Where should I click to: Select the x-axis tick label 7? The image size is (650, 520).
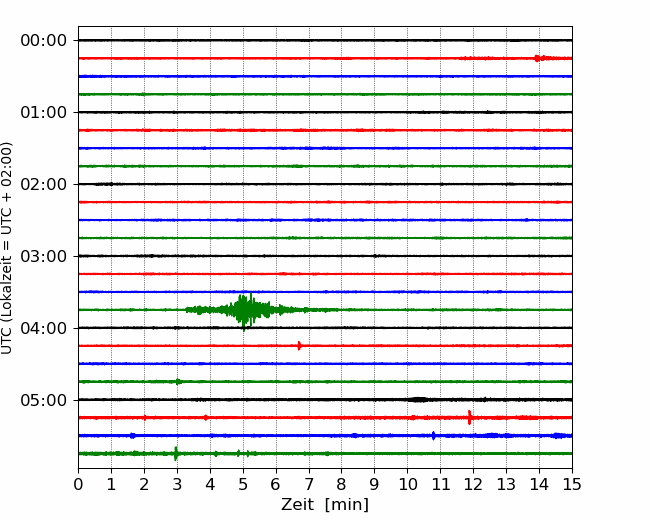(x=309, y=484)
